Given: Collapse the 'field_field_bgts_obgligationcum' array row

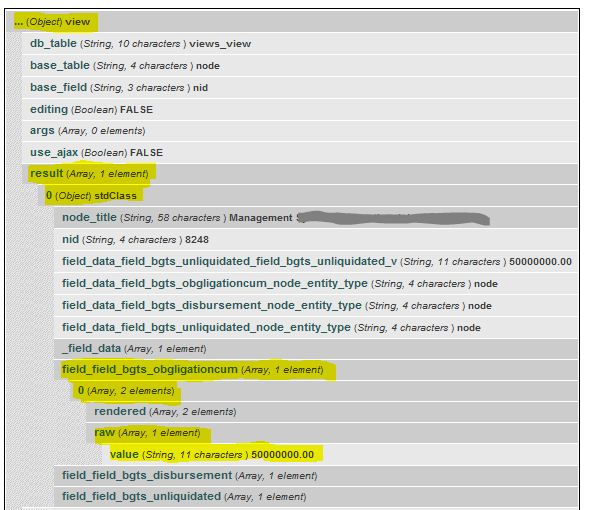Looking at the screenshot, I should click(316, 369).
